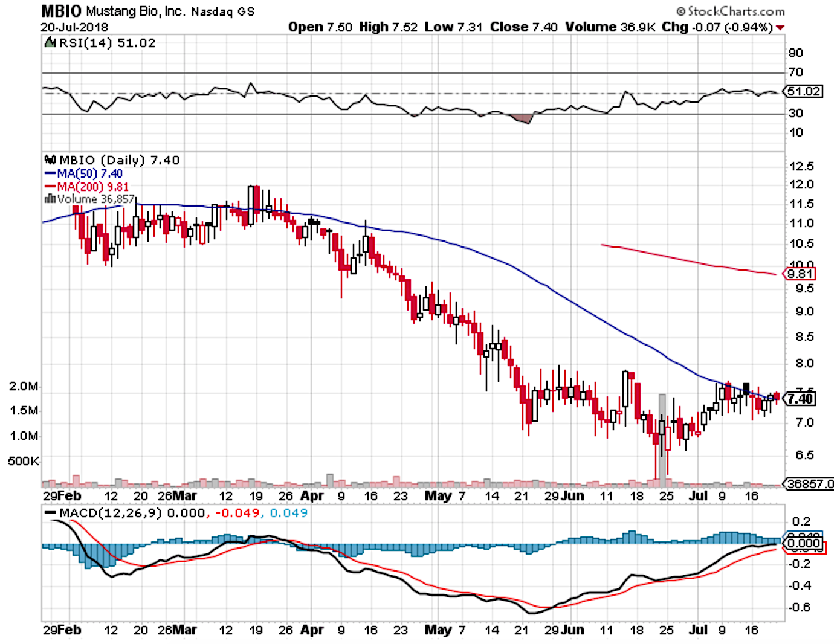
Task: Click the Volume 36.9K header value
Action: point(610,27)
